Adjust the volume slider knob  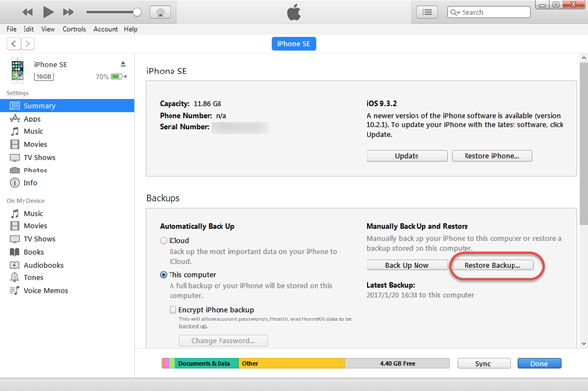tap(137, 12)
